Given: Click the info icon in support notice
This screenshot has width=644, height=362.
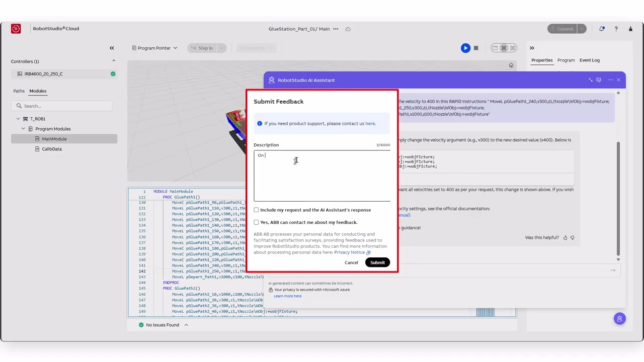Looking at the screenshot, I should coord(260,123).
